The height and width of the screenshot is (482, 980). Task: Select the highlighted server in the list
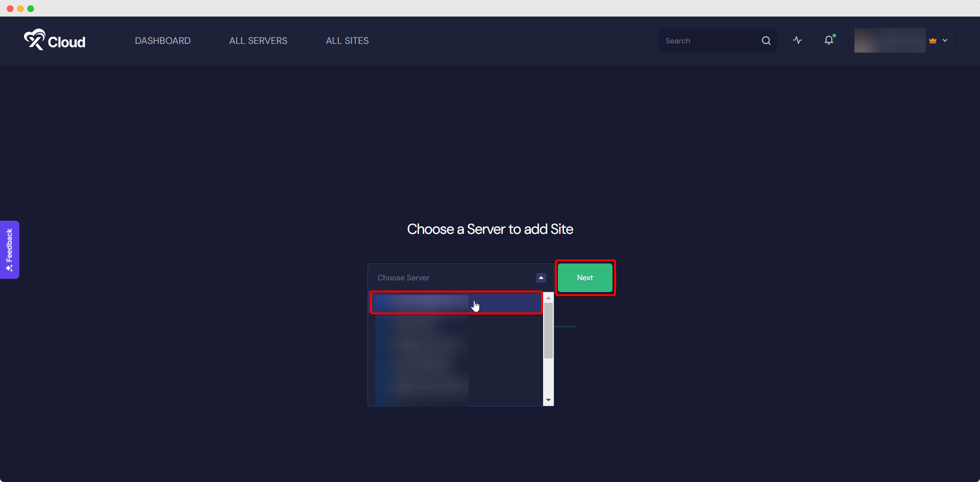[x=456, y=302]
